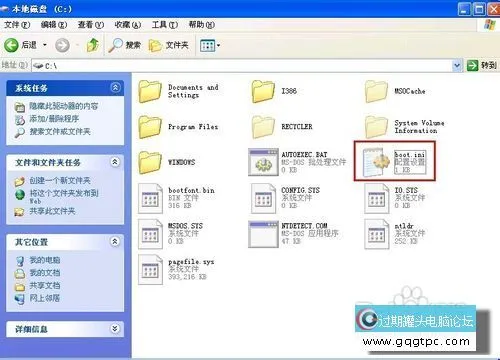
Task: Open My Network Places (网上邻居) link
Action: coord(45,298)
